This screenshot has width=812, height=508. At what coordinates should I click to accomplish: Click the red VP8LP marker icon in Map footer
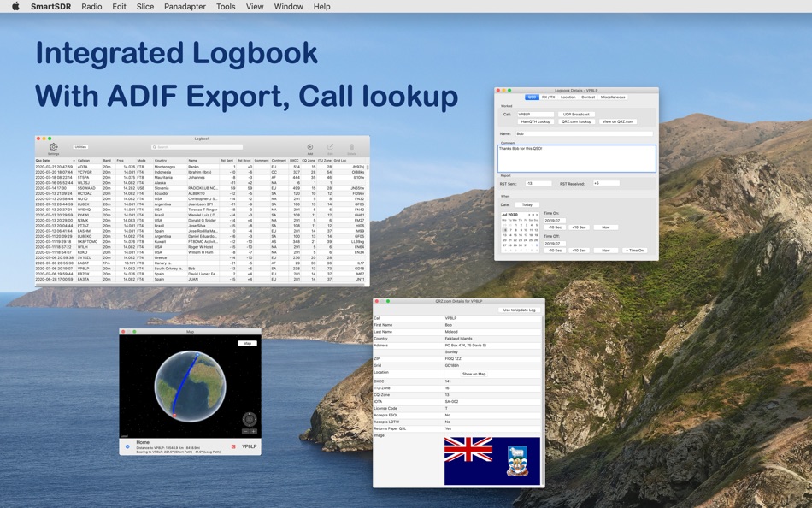pos(233,446)
